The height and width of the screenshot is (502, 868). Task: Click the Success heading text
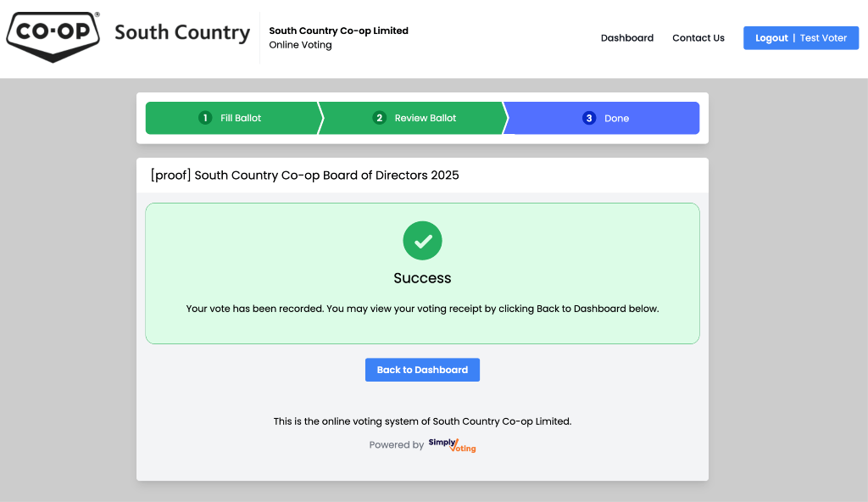tap(422, 278)
